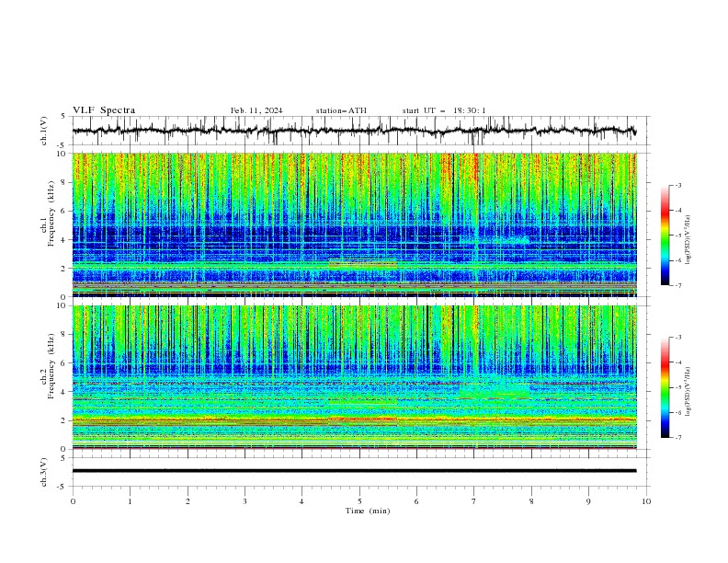Click the 'VLF Spectra' title text
The width and height of the screenshot is (728, 563).
104,110
